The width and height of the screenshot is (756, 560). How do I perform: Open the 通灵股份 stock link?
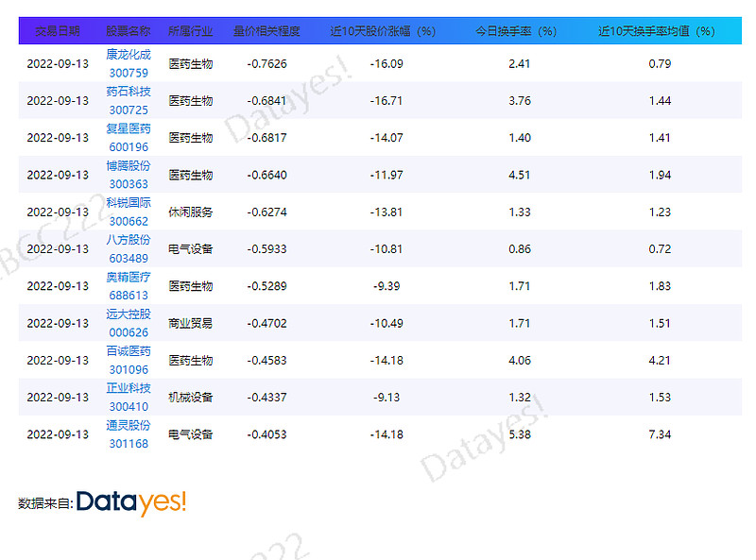point(129,426)
